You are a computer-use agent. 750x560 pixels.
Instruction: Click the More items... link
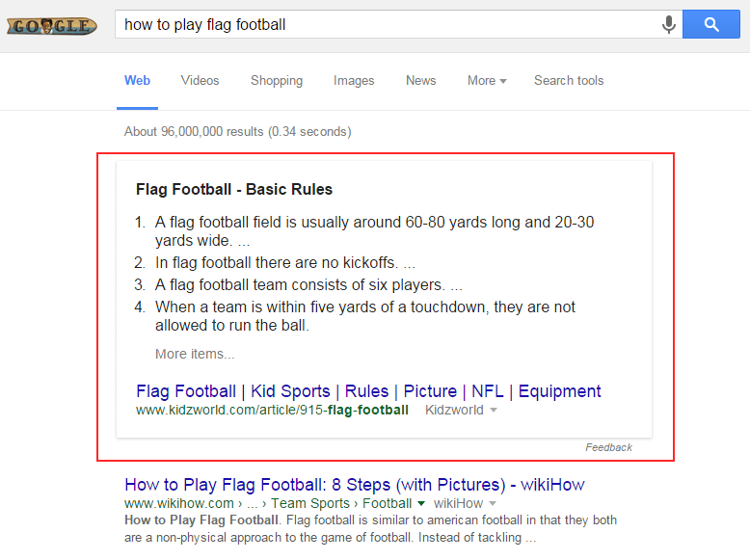pos(195,354)
